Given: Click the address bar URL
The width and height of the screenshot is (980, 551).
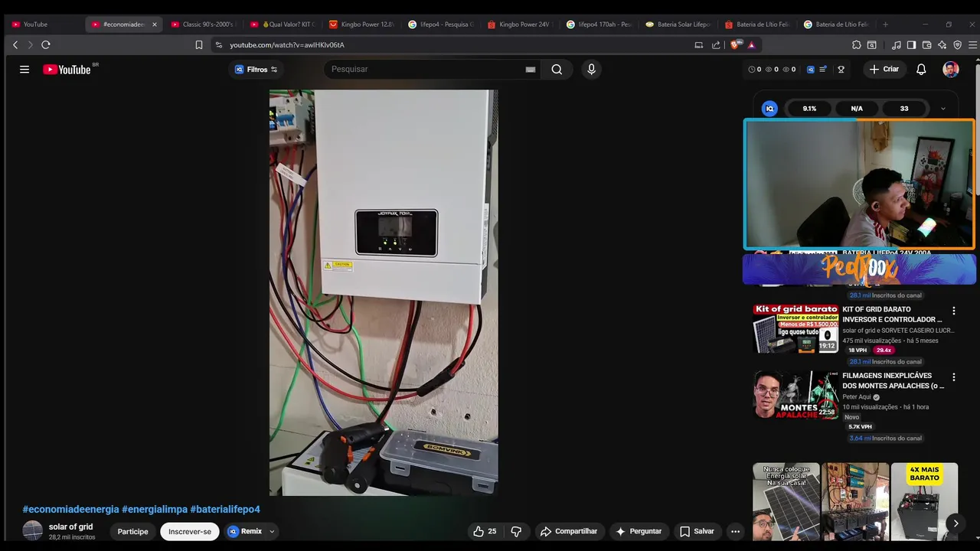Looking at the screenshot, I should tap(287, 45).
